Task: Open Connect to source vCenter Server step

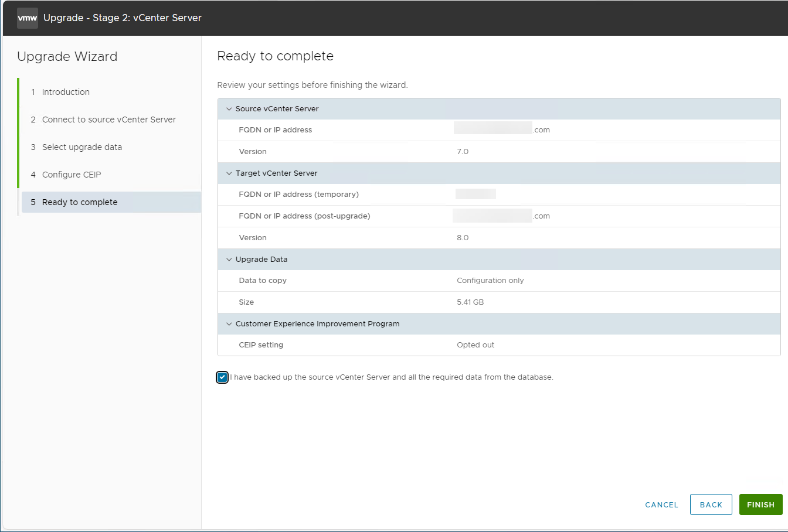Action: point(108,120)
